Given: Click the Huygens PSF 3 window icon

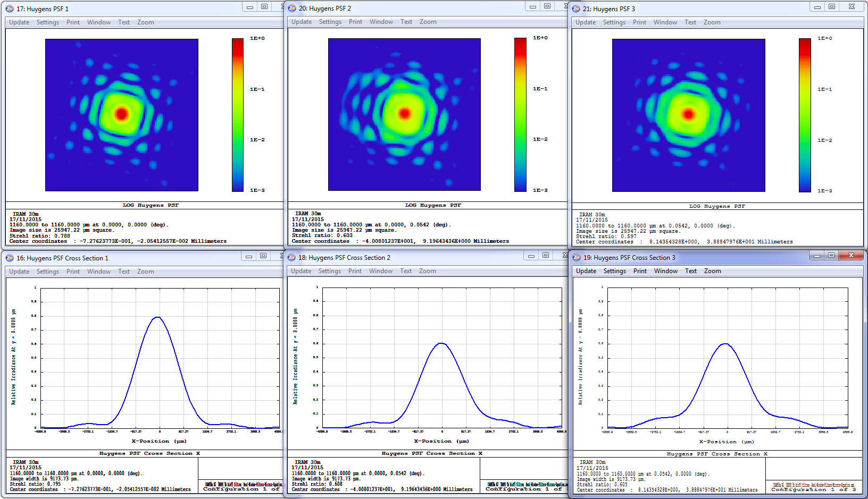Looking at the screenshot, I should pyautogui.click(x=576, y=9).
